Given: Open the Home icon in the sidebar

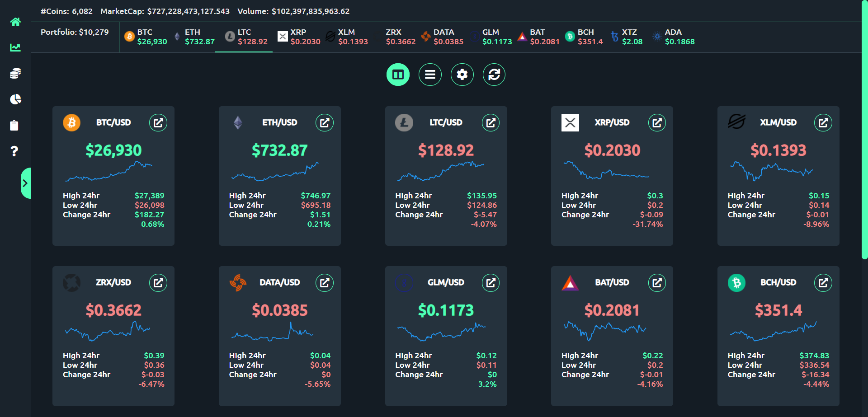Looking at the screenshot, I should click(x=15, y=22).
